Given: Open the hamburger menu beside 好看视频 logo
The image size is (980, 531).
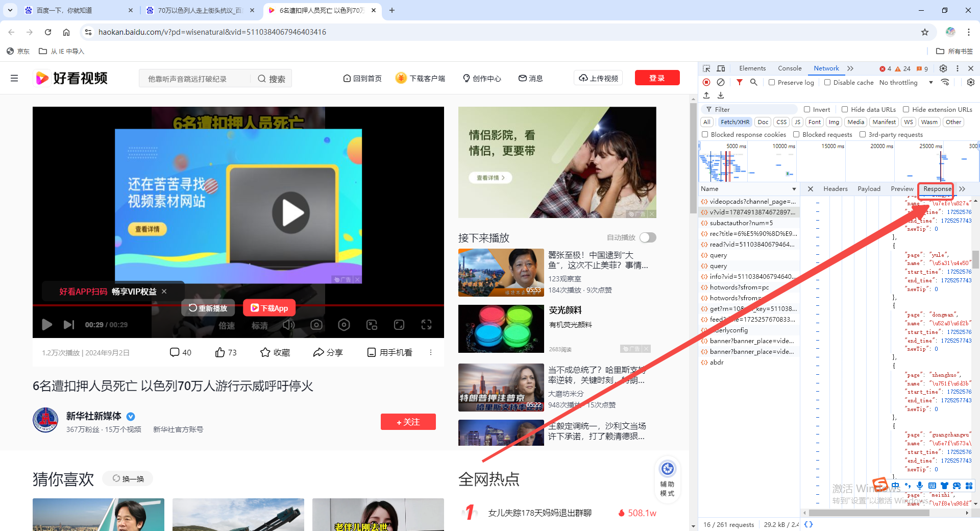Looking at the screenshot, I should point(14,78).
